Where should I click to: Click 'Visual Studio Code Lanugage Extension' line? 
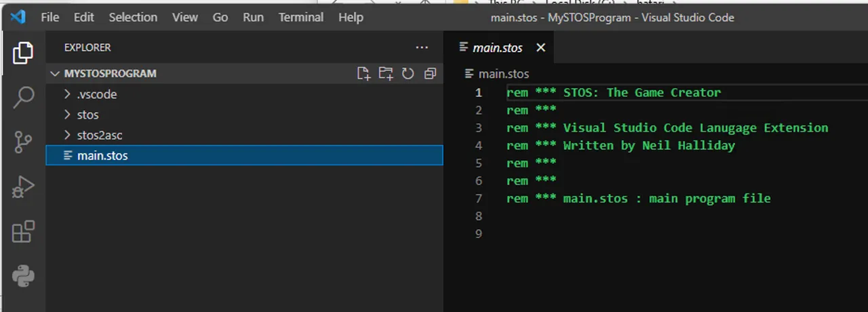[667, 128]
